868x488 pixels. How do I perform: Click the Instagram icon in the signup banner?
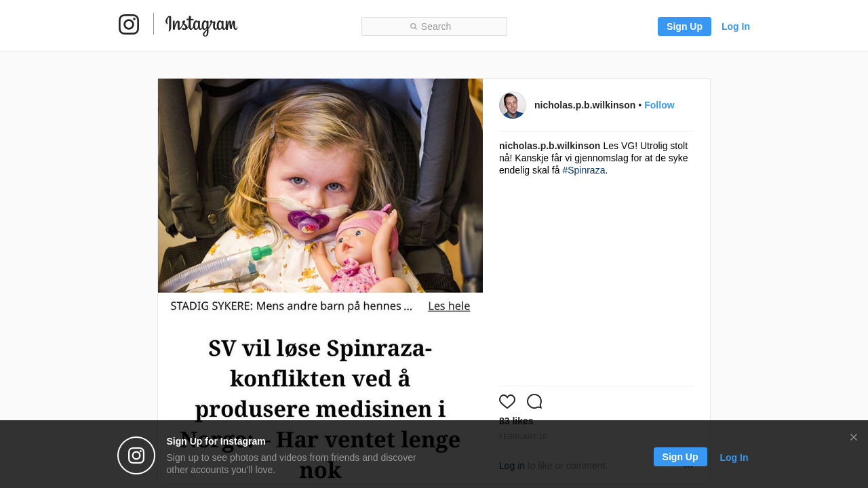tap(136, 455)
